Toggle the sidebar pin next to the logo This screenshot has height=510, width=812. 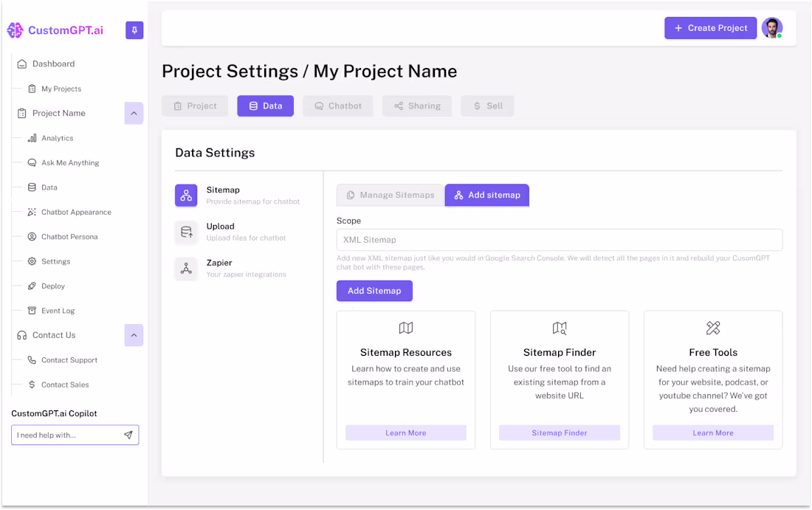coord(134,30)
